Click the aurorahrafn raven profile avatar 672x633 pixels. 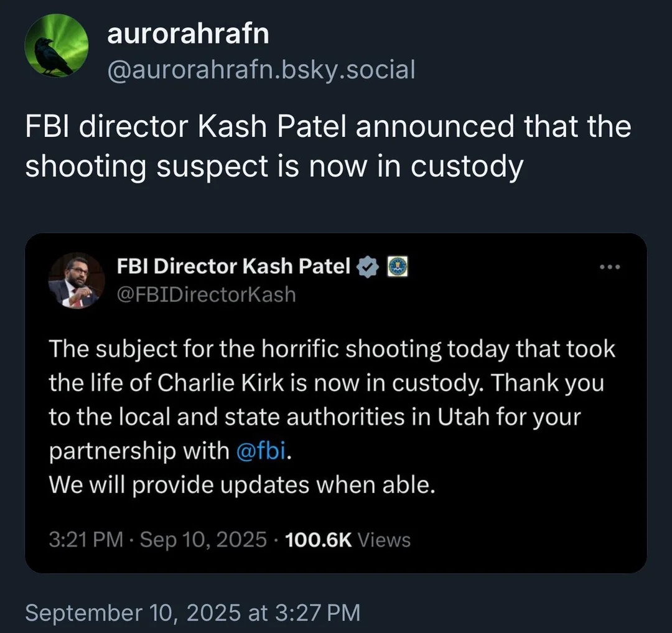(56, 46)
